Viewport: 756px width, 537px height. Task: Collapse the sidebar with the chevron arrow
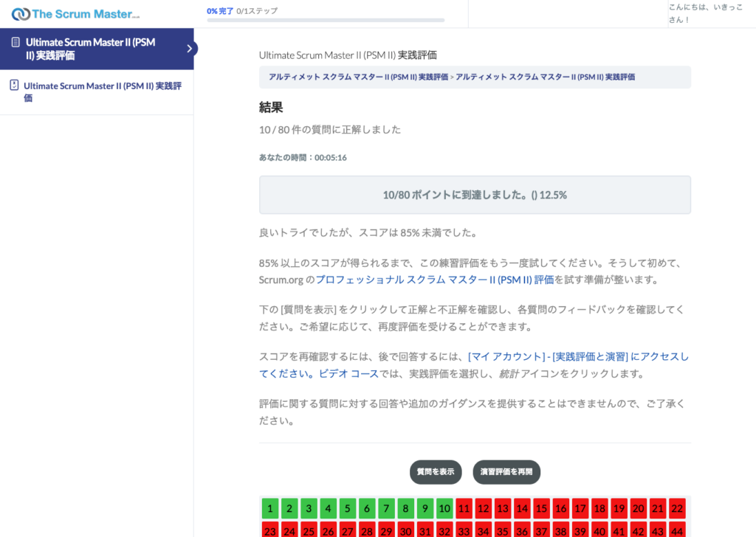click(190, 49)
